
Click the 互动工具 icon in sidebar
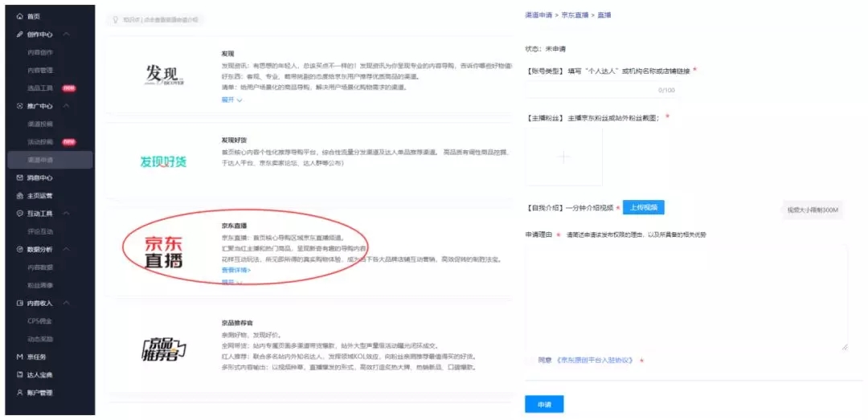tap(20, 214)
